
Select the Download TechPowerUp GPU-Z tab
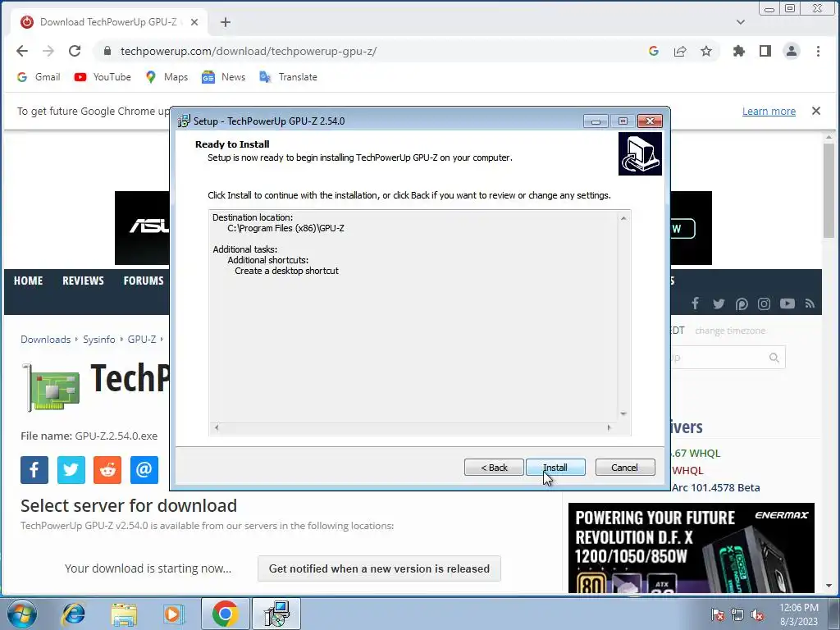pos(108,22)
